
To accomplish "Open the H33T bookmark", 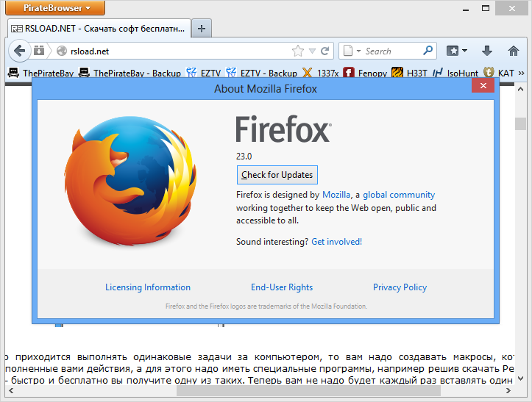I will [x=409, y=73].
